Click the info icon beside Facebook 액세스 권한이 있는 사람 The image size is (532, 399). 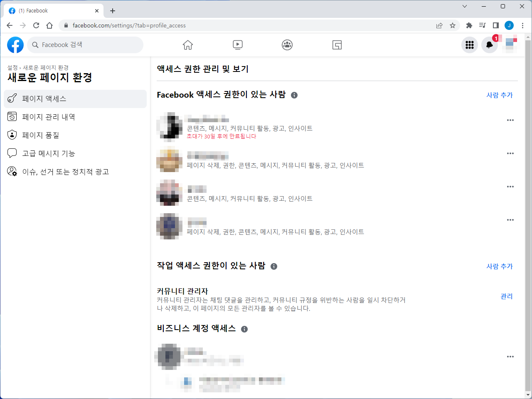click(294, 95)
